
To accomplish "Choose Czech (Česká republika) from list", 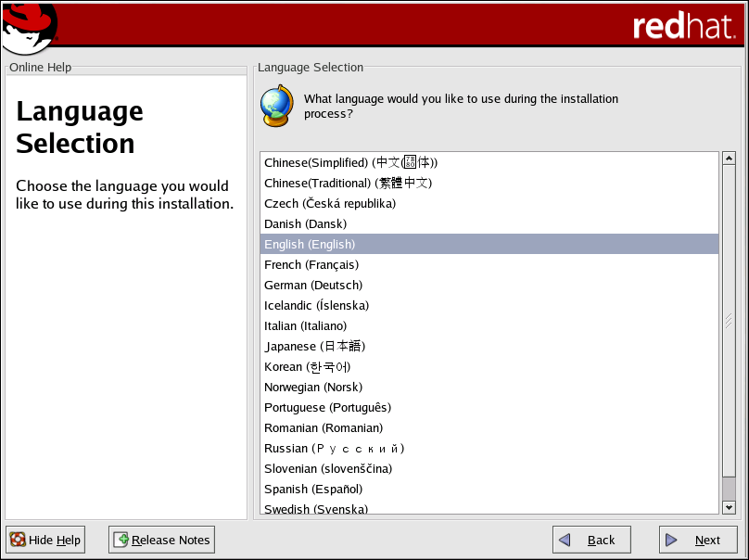I will [330, 204].
